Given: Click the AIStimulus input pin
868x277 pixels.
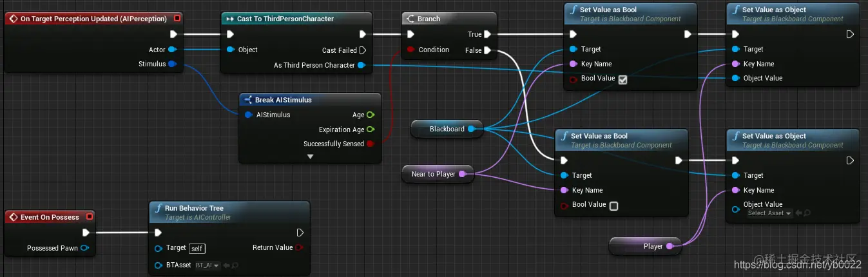Looking at the screenshot, I should tap(249, 115).
